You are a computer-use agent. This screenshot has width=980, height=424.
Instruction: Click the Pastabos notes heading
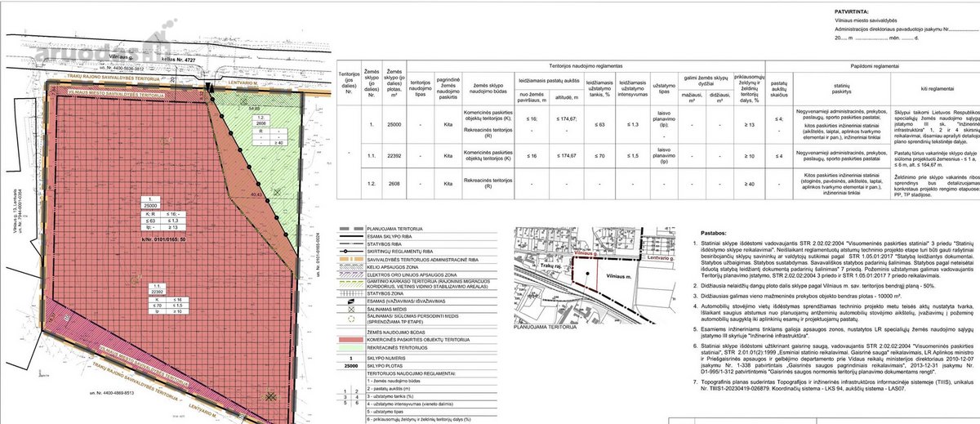pos(709,233)
